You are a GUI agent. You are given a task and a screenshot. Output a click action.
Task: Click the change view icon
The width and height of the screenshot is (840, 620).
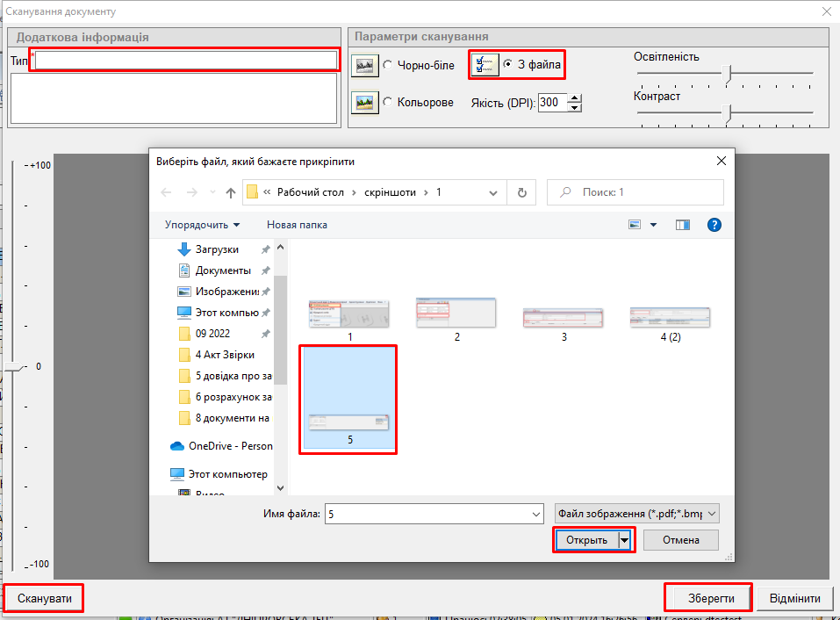click(x=635, y=225)
